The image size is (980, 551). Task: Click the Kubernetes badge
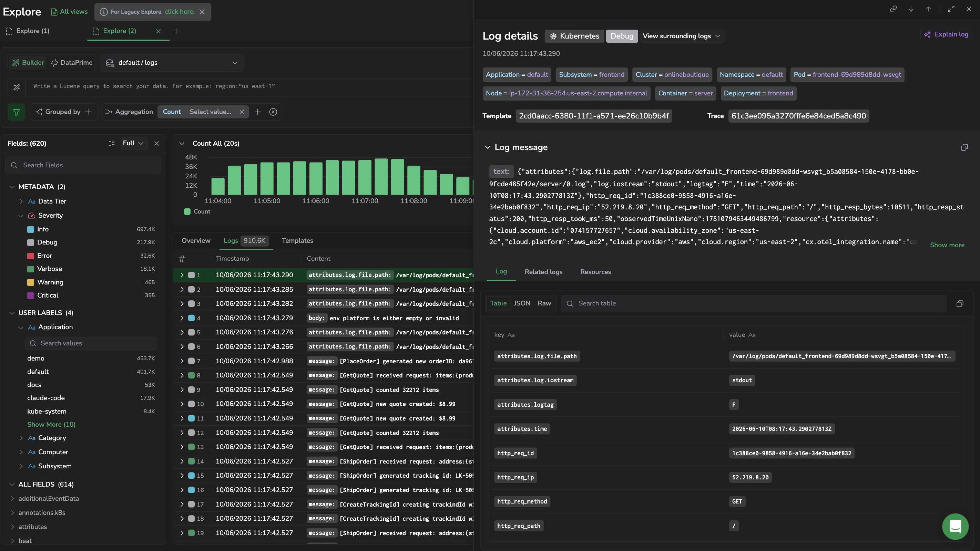(x=574, y=36)
